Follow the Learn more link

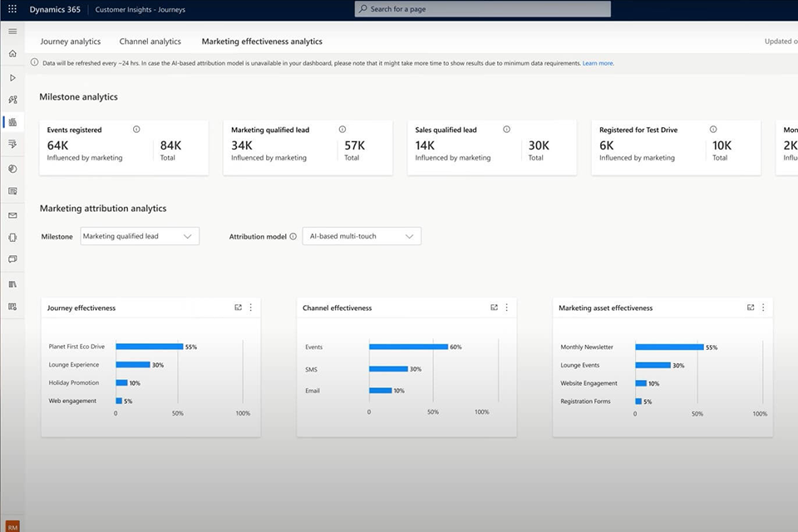598,63
